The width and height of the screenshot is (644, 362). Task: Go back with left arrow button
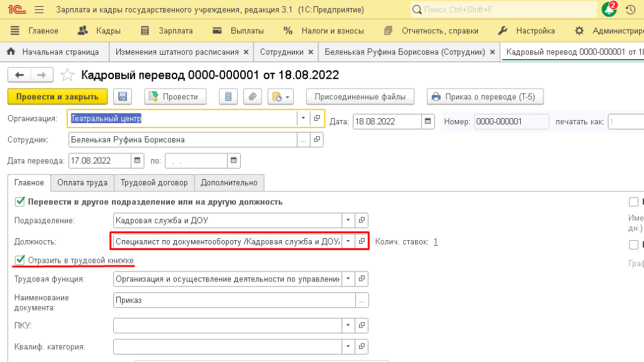pyautogui.click(x=19, y=75)
